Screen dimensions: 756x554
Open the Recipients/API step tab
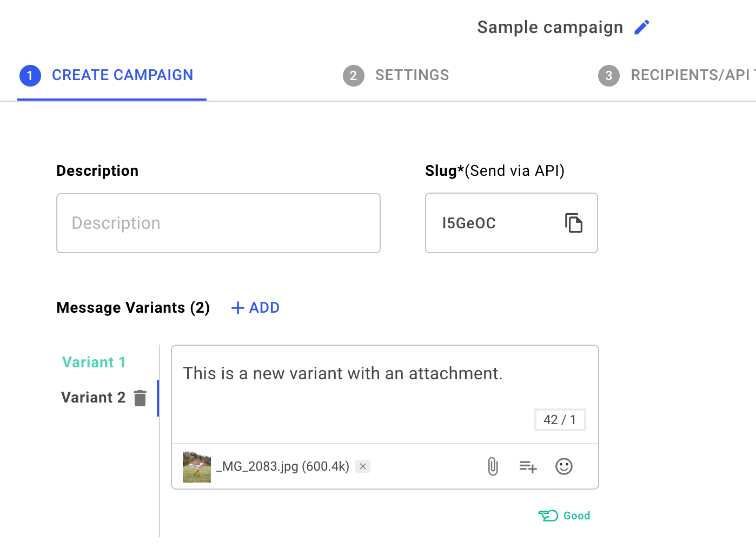pos(676,75)
